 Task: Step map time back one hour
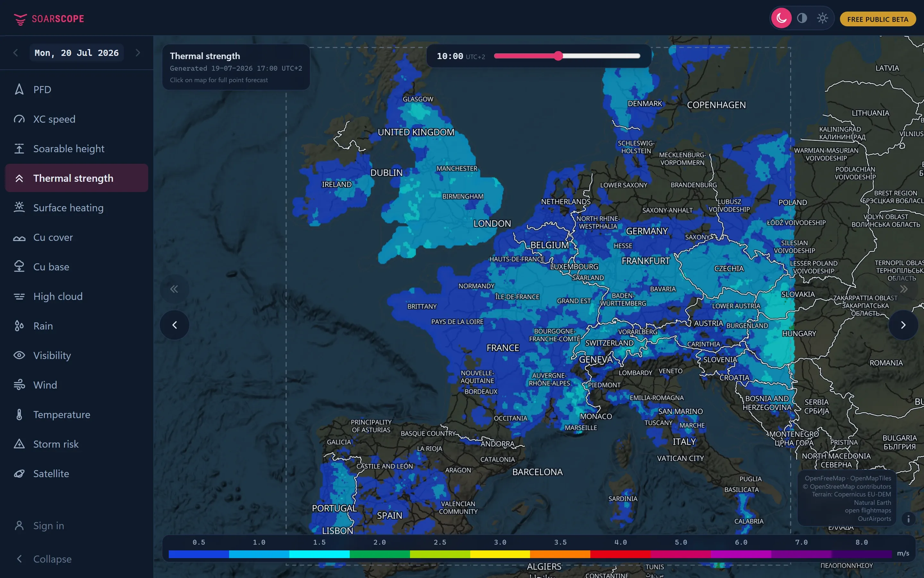point(175,325)
